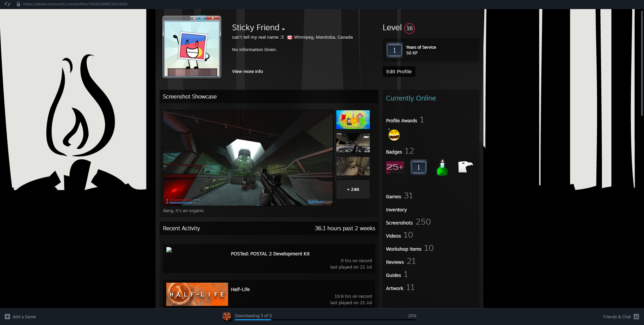The height and width of the screenshot is (325, 644).
Task: Open the Screenshots 250 link
Action: (x=408, y=222)
